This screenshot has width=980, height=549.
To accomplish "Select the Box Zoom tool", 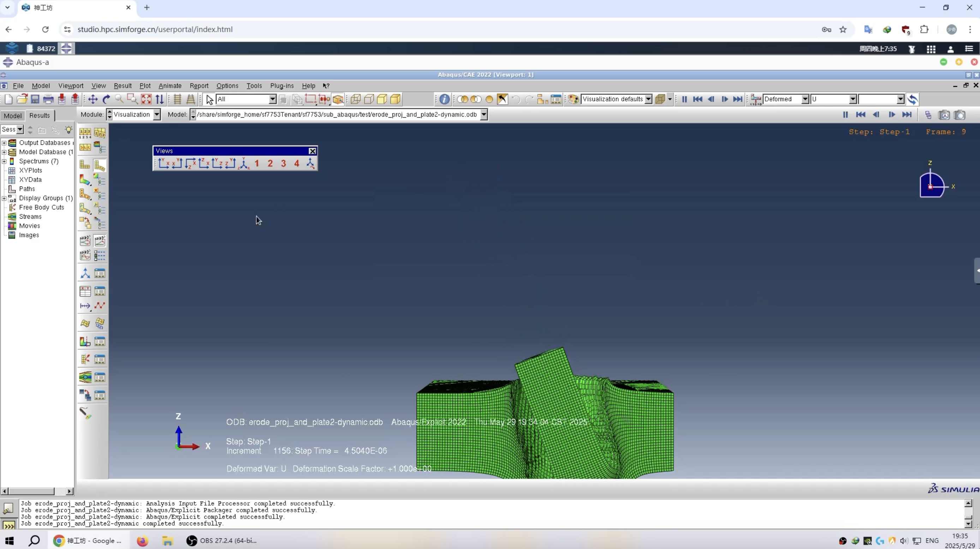I will (132, 99).
